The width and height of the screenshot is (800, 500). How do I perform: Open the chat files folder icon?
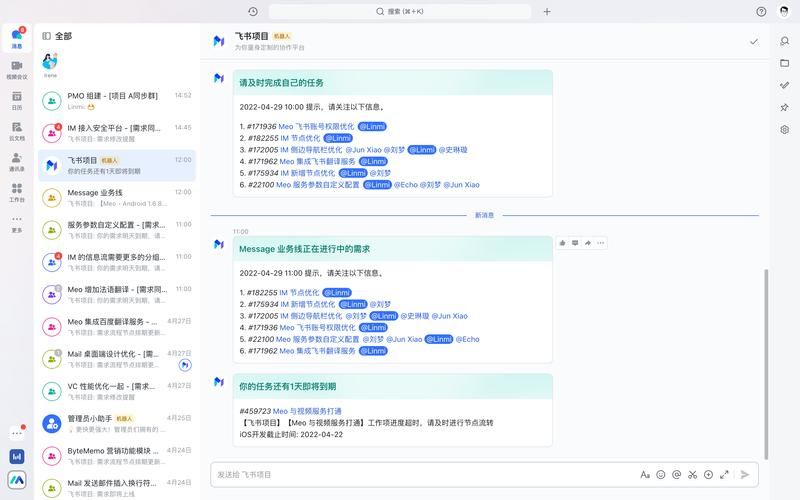(784, 63)
